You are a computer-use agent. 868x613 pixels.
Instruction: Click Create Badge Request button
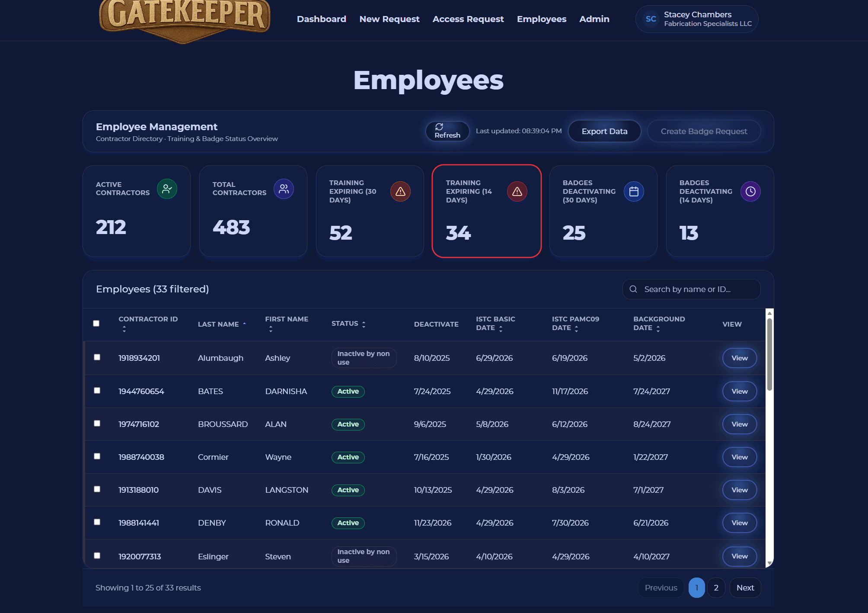pos(704,131)
